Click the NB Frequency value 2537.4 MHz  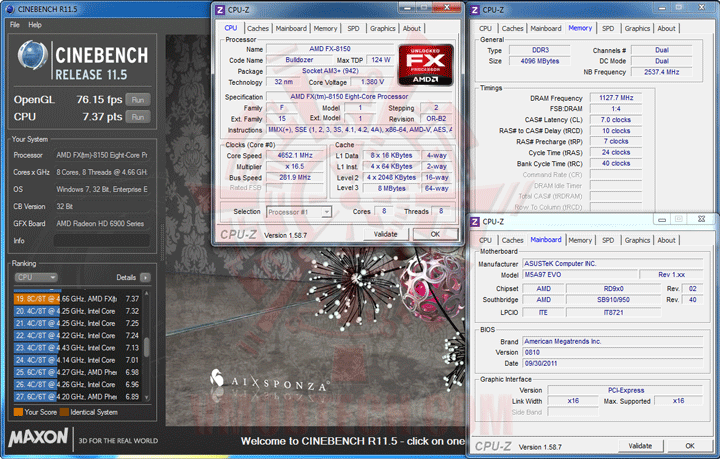(661, 72)
